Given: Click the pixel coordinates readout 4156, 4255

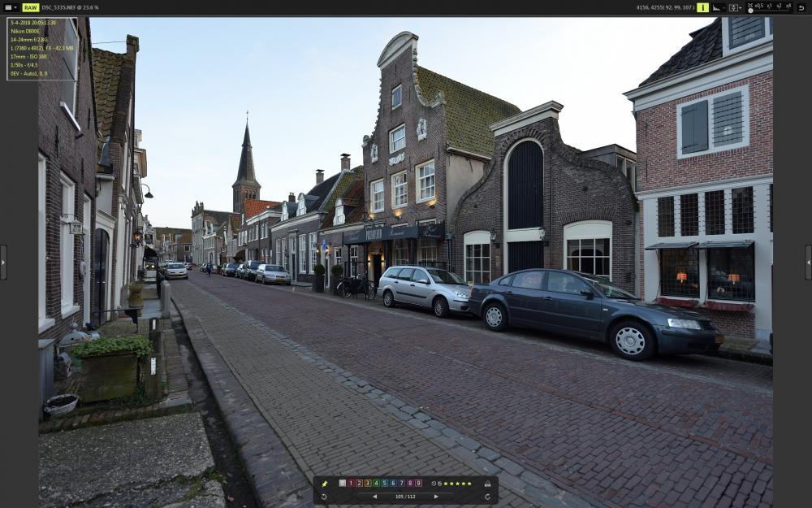Looking at the screenshot, I should tap(650, 8).
